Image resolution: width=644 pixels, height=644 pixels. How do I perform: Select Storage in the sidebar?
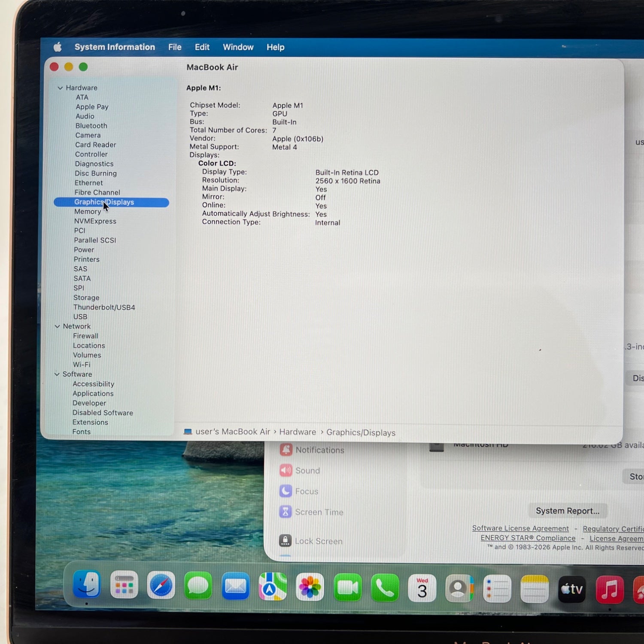[86, 298]
